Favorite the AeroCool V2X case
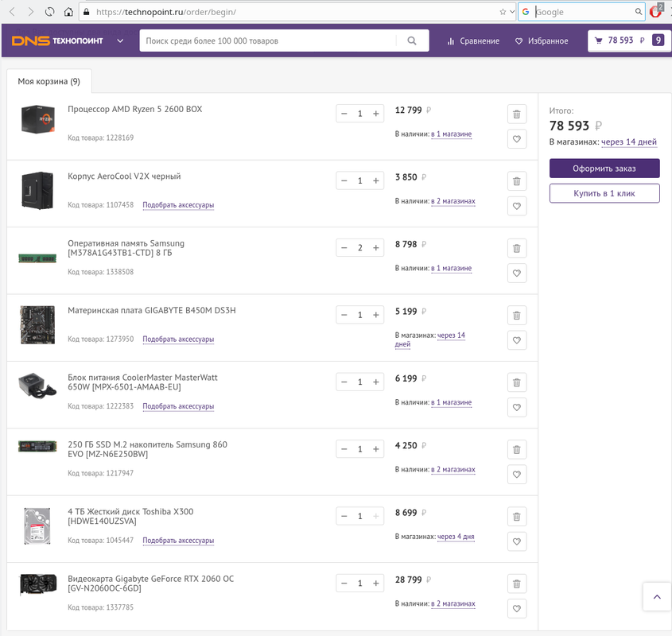The width and height of the screenshot is (672, 636). (516, 206)
